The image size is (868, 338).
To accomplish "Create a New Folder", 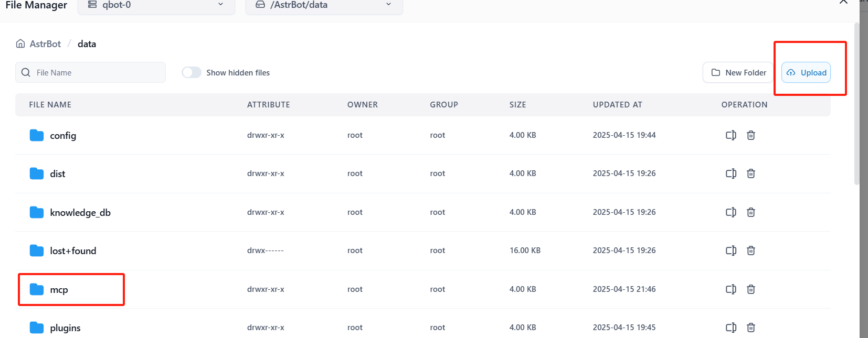I will tap(738, 72).
